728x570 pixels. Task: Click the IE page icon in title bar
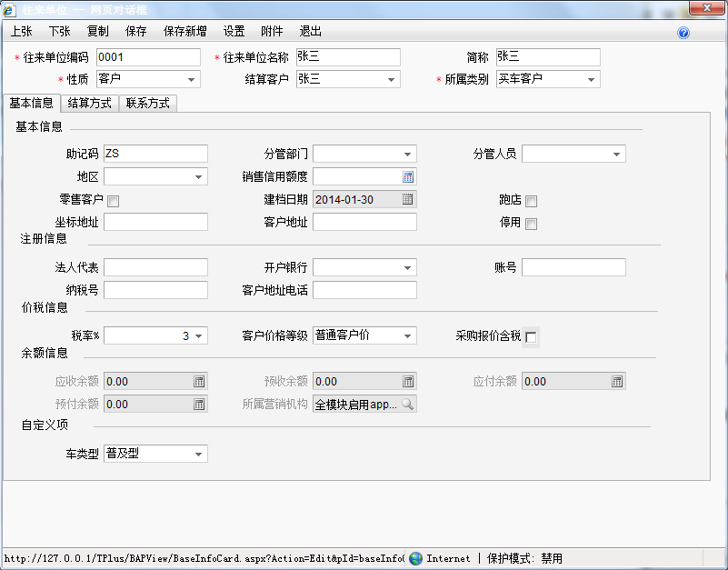(9, 10)
